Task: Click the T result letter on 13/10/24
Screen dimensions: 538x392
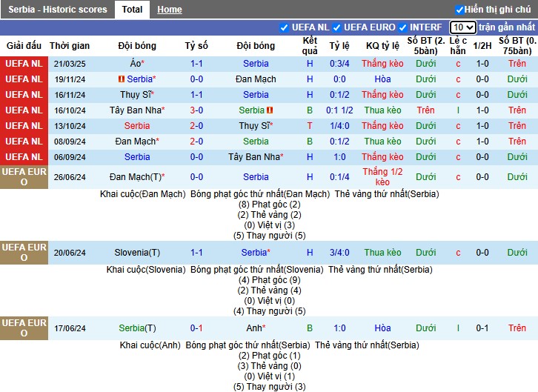Action: tap(310, 126)
